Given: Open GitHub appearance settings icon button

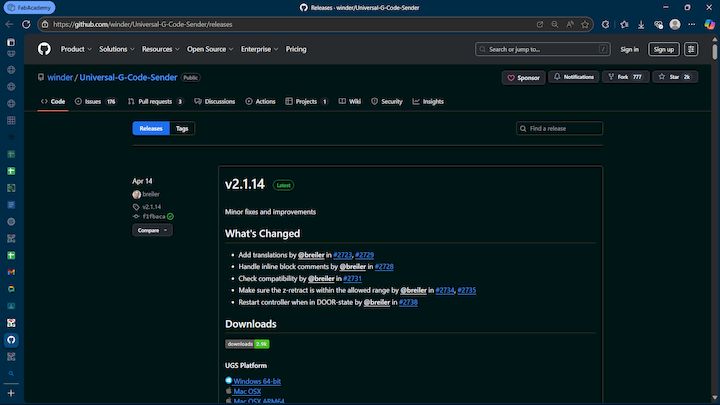Looking at the screenshot, I should 691,49.
